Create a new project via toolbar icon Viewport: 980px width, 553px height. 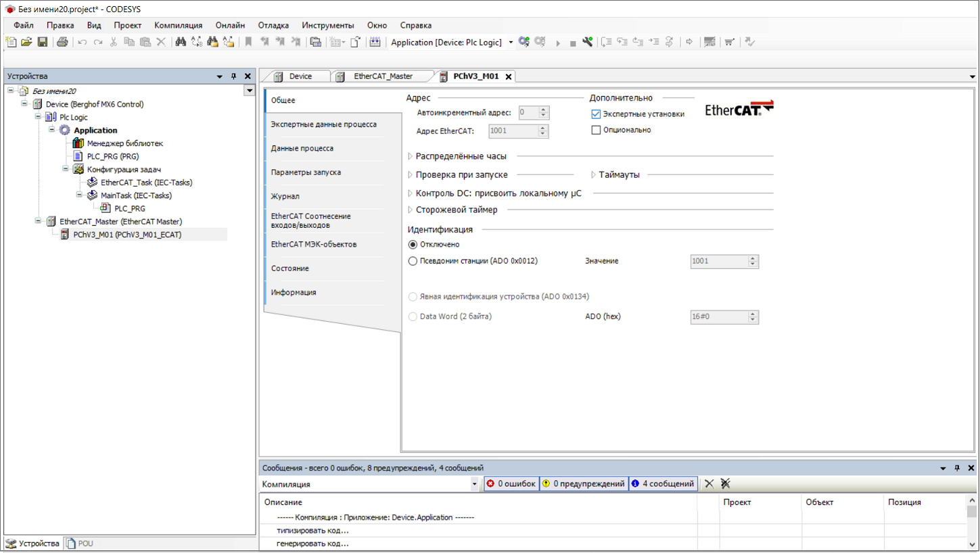click(10, 42)
